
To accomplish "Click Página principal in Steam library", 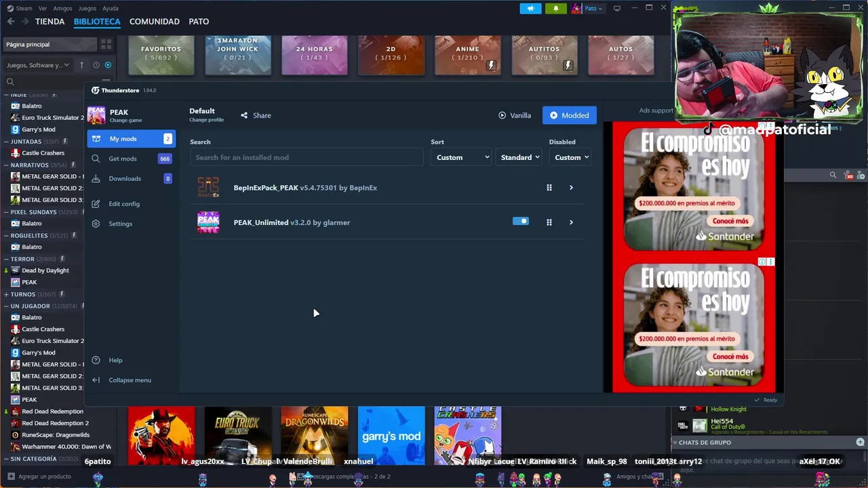I will [x=49, y=44].
